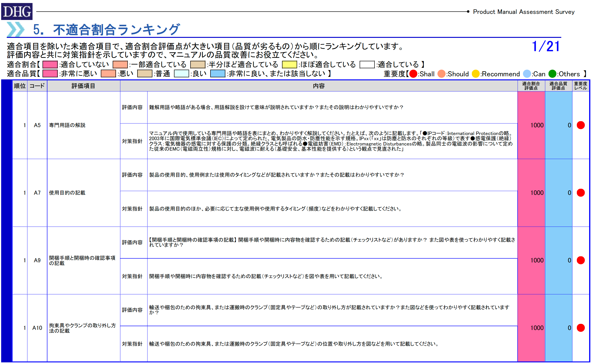The height and width of the screenshot is (364, 591).
Task: Click the yellow ほぼ適合している legend swatch
Action: [x=289, y=65]
